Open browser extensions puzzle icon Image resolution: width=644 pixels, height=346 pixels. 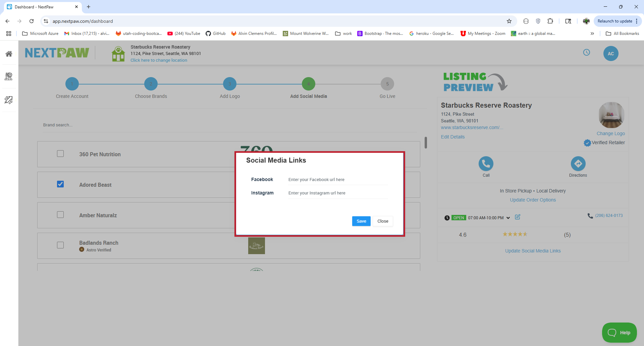pos(550,21)
